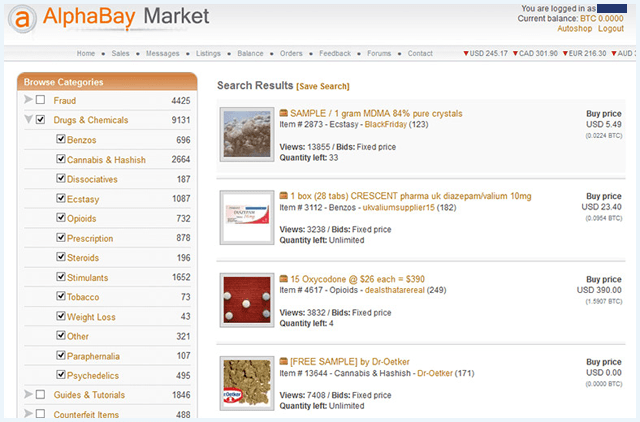640x422 pixels.
Task: Click the '9131' count beside Drugs & Chemicals
Action: [181, 120]
